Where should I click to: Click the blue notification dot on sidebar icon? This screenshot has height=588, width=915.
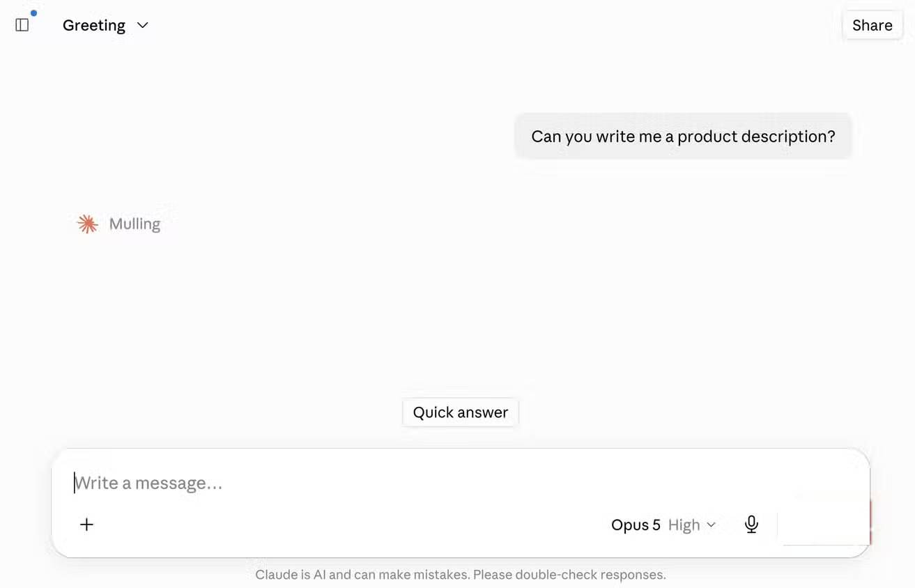pos(33,13)
